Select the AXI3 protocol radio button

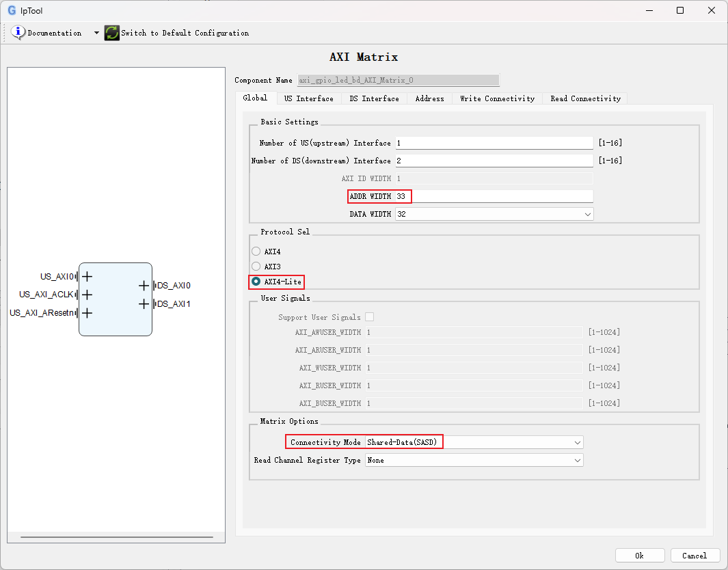(x=256, y=267)
